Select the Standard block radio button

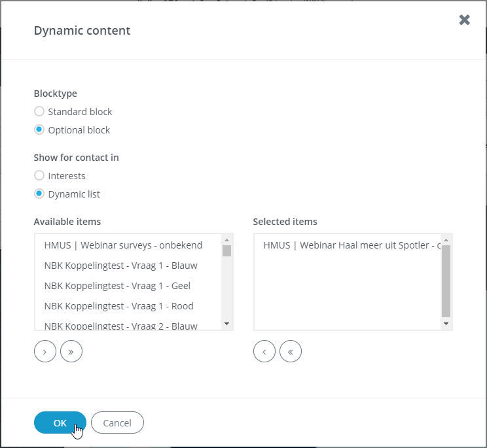(x=39, y=111)
